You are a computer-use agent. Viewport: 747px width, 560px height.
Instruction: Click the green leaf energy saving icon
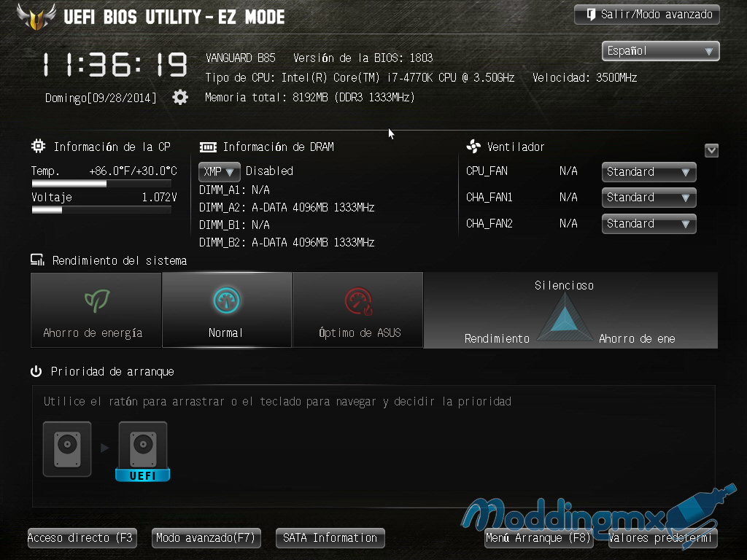97,300
